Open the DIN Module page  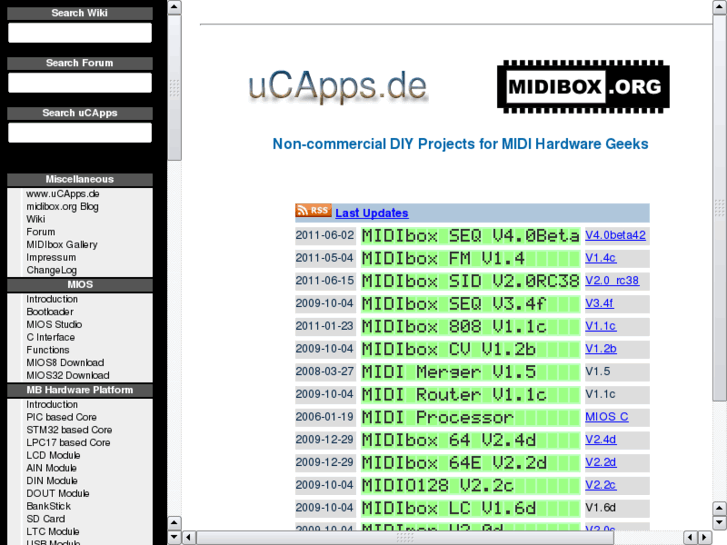coord(52,481)
